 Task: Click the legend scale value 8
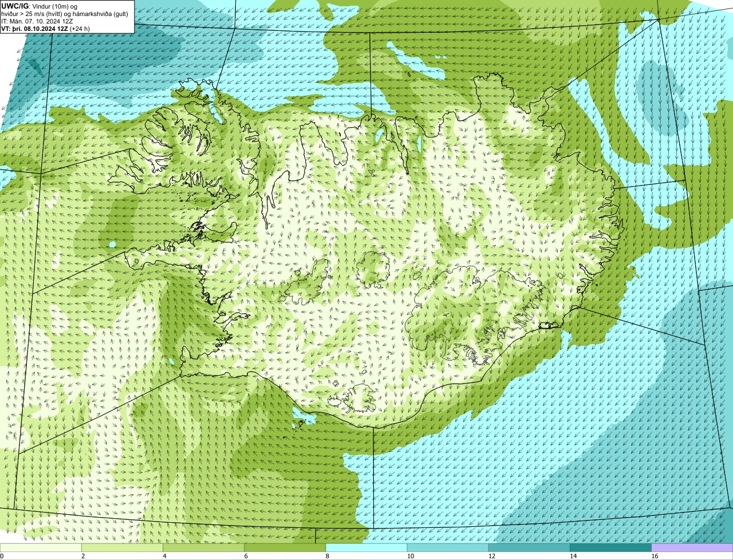tap(327, 556)
